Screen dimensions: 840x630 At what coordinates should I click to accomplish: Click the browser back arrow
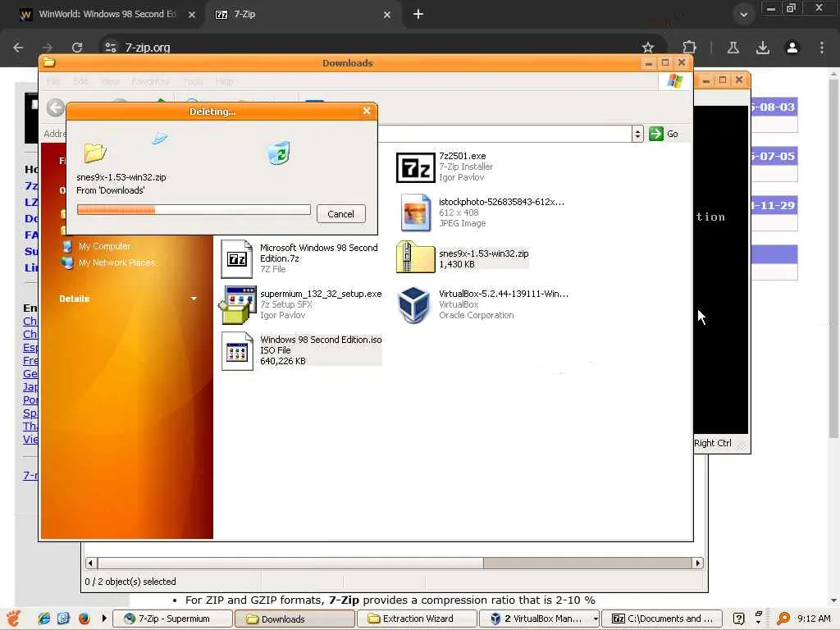pos(18,47)
